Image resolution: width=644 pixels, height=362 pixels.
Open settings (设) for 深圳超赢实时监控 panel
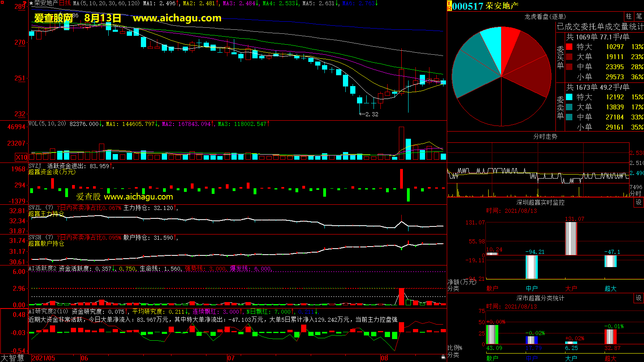638,202
